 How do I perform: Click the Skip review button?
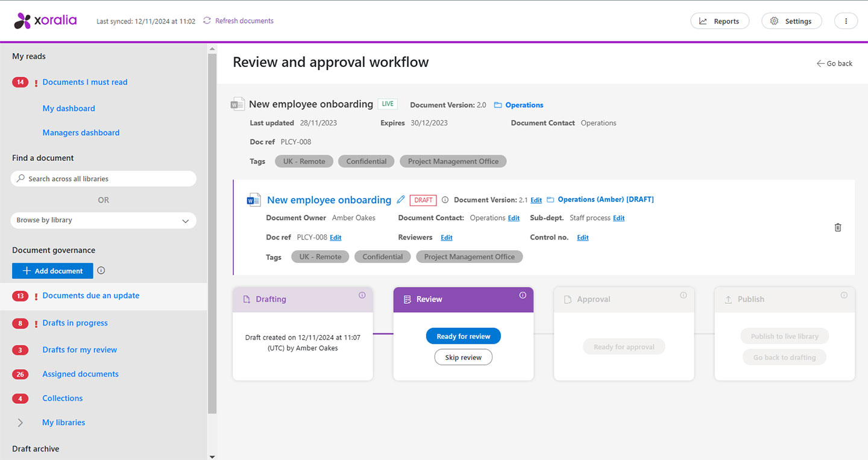464,358
